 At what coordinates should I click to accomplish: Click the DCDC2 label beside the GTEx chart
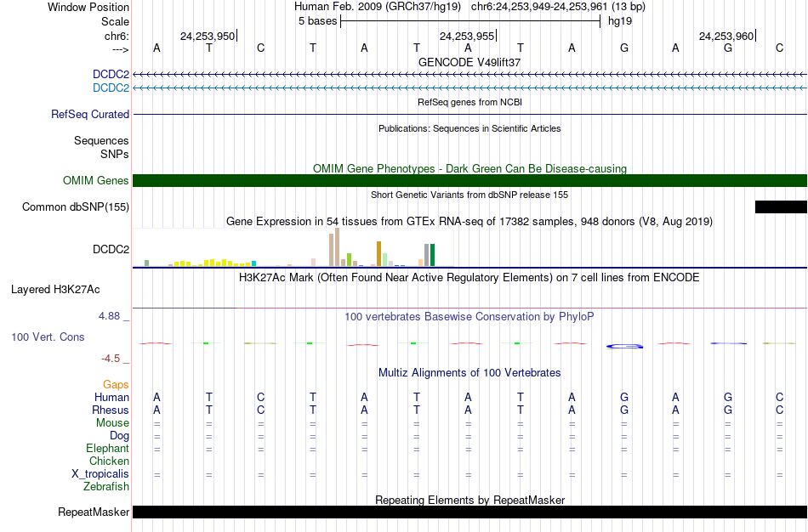(x=111, y=249)
